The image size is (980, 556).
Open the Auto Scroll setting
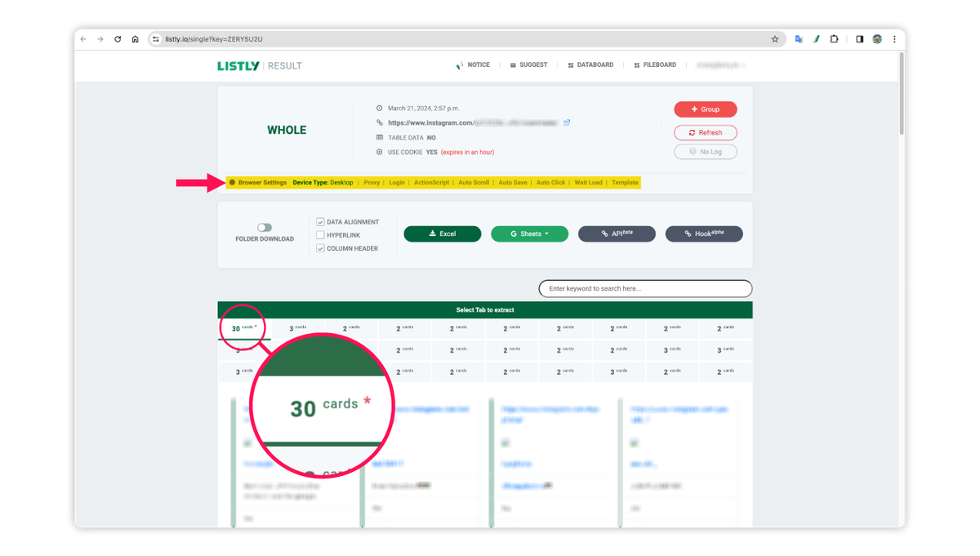(x=474, y=182)
